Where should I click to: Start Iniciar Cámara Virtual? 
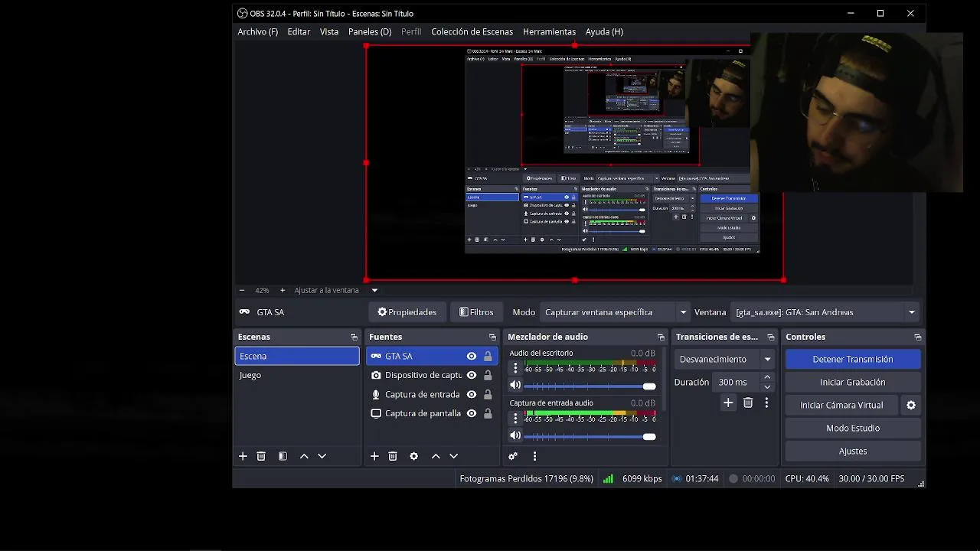(x=841, y=406)
